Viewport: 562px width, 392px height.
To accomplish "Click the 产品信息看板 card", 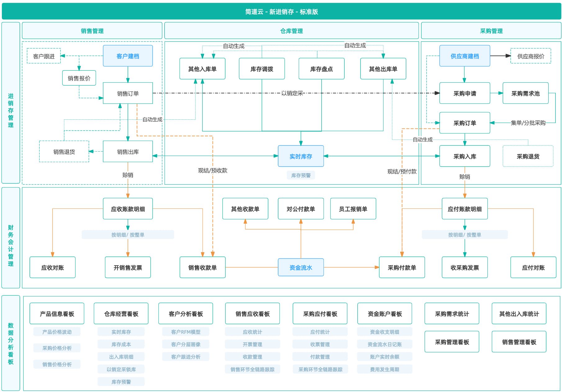I will tap(57, 314).
